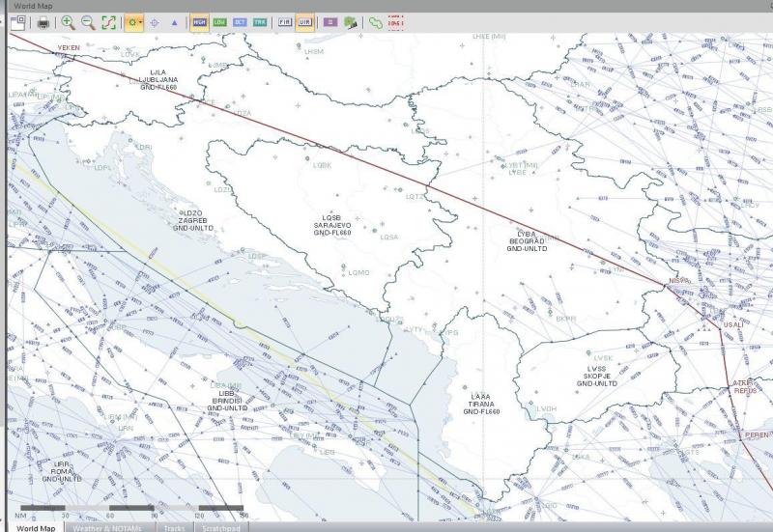Zoom out of the map
The image size is (773, 532).
click(x=88, y=22)
